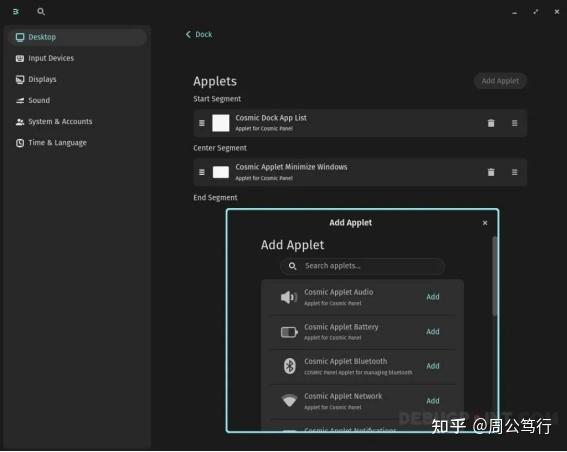Add the Cosmic Applet Bluetooth

(433, 366)
